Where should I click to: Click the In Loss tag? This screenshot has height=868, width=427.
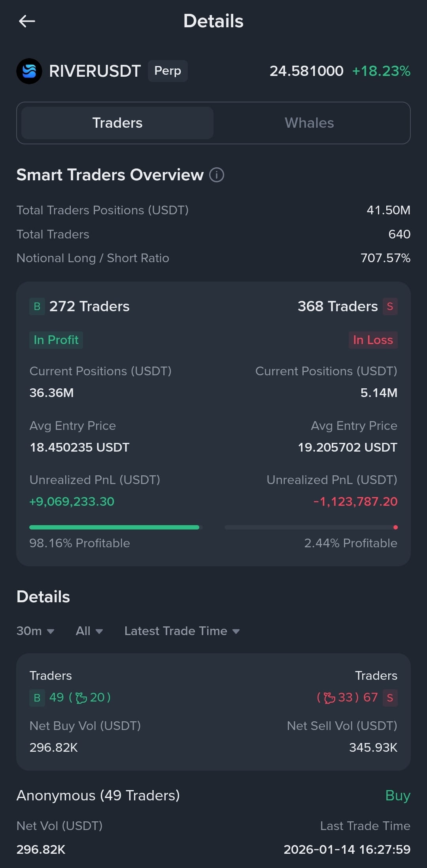tap(373, 340)
